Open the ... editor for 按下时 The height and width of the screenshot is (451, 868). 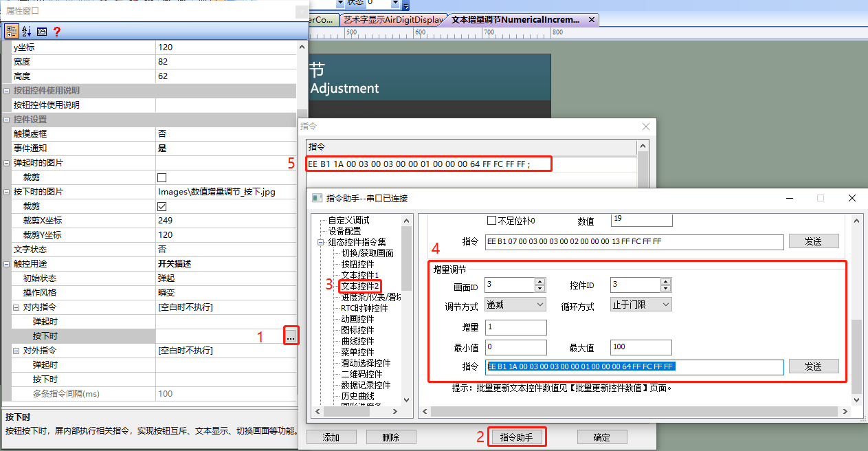tap(291, 336)
